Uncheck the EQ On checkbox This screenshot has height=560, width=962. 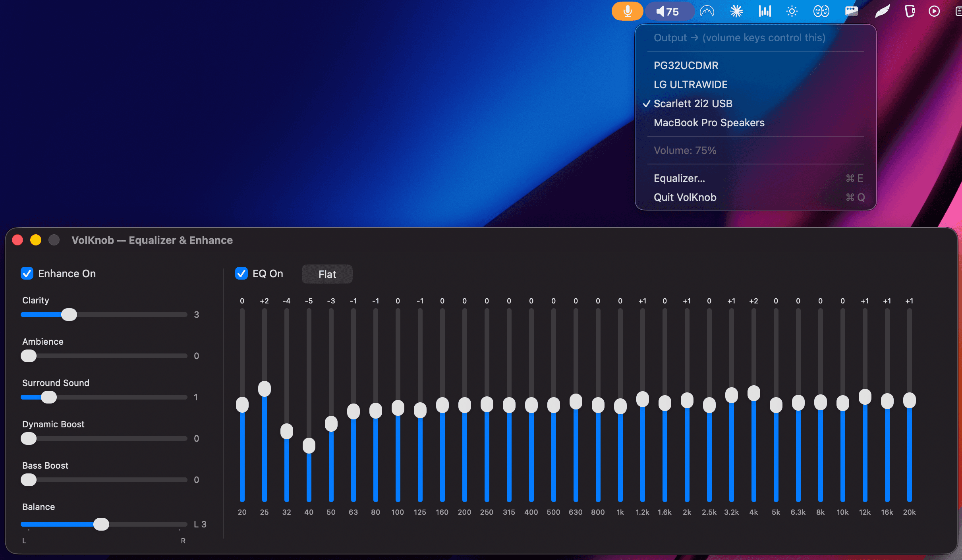tap(241, 274)
